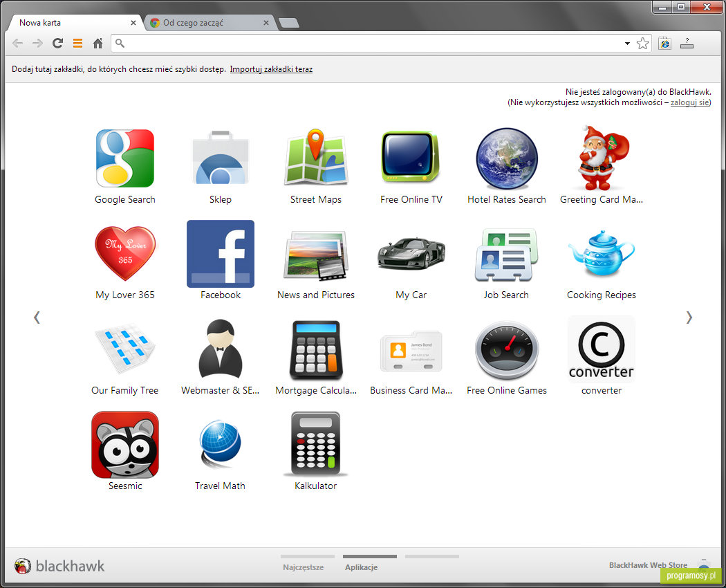Launch the Free Online Games app
This screenshot has width=726, height=588.
click(507, 350)
